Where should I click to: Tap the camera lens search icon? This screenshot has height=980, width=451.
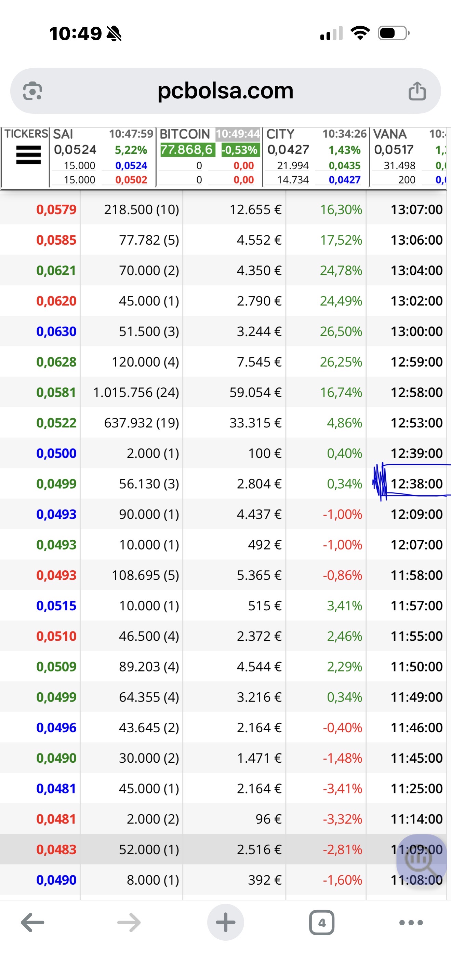coord(33,91)
